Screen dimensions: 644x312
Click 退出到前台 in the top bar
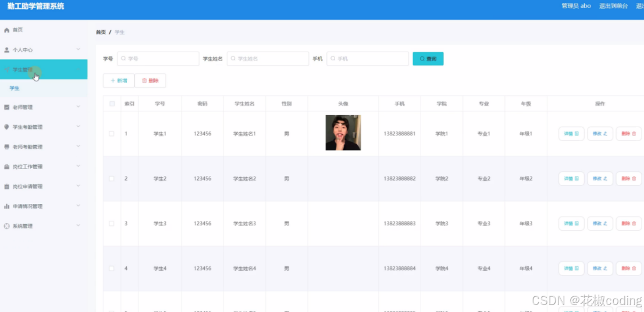[x=613, y=6]
